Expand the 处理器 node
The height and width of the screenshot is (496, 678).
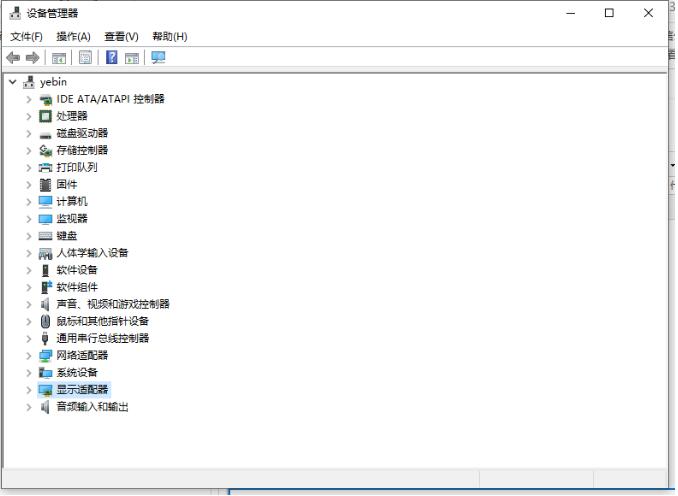click(x=29, y=116)
